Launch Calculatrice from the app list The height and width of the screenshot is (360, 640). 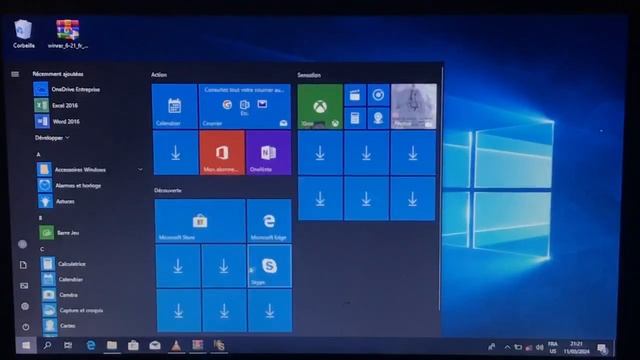63,264
